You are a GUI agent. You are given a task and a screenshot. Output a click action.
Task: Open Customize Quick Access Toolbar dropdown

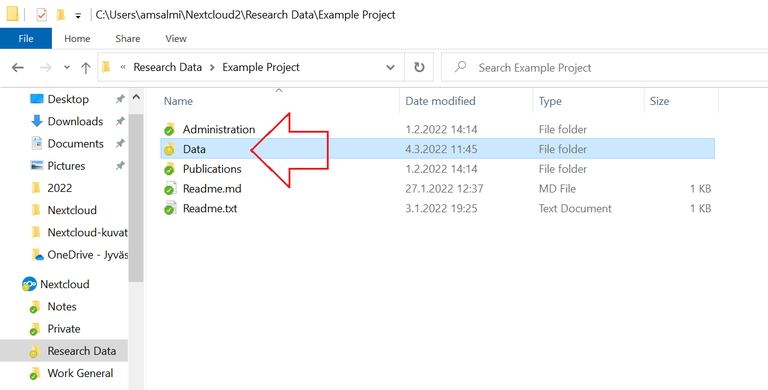(78, 16)
